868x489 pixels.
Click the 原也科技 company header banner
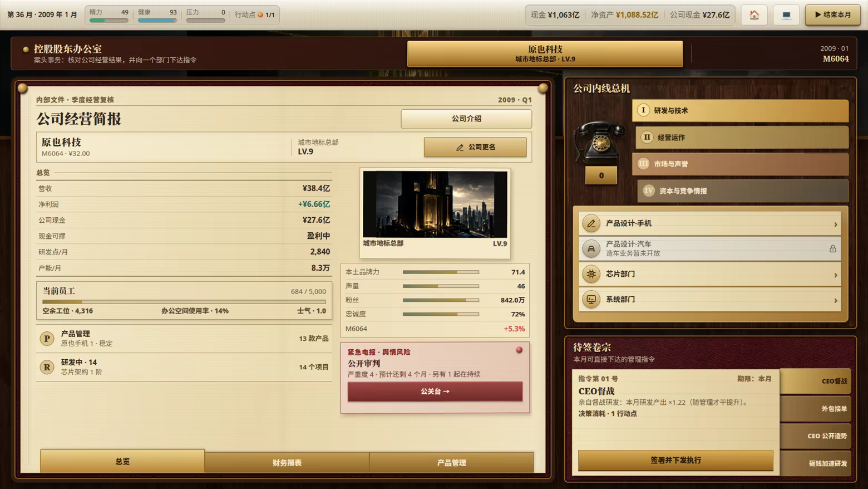[545, 53]
